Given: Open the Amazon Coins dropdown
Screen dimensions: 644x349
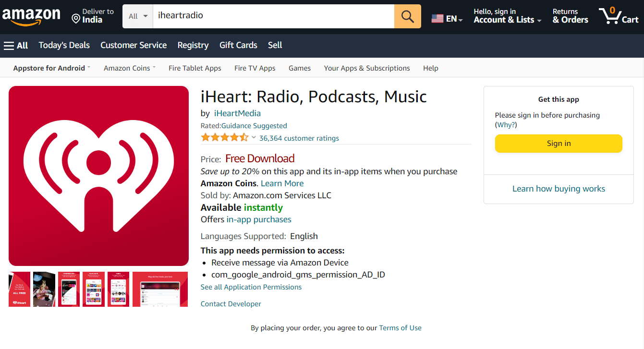Looking at the screenshot, I should pos(129,68).
